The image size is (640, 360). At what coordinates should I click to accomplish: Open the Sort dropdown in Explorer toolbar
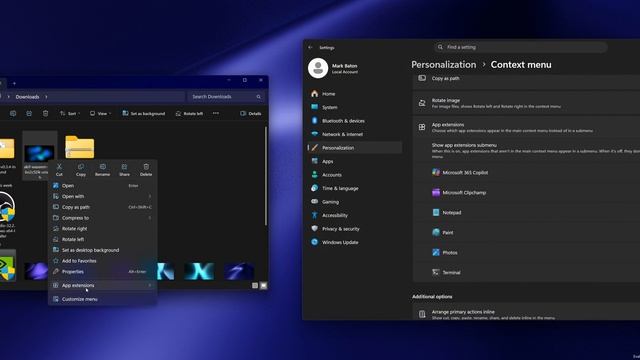point(70,113)
